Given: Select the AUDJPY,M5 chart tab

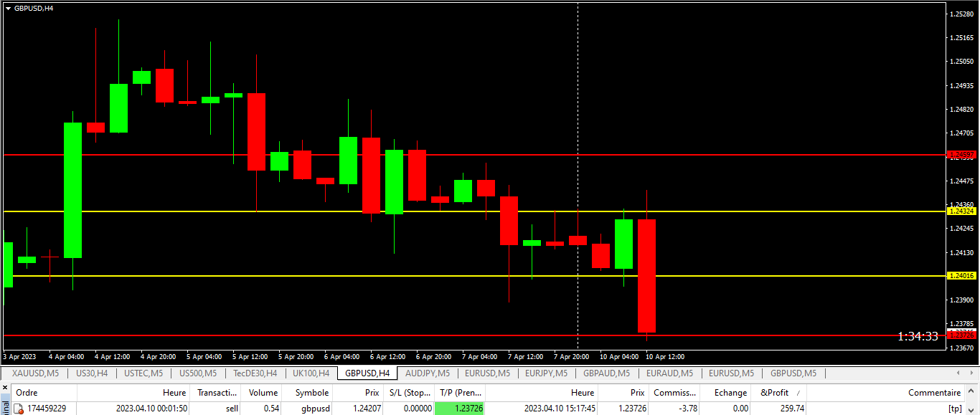Looking at the screenshot, I should pos(428,373).
